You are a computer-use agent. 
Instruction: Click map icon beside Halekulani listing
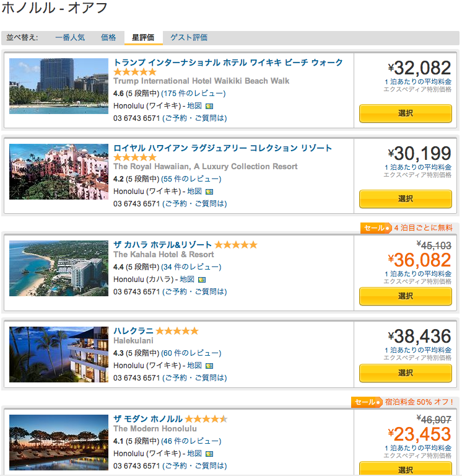(209, 366)
